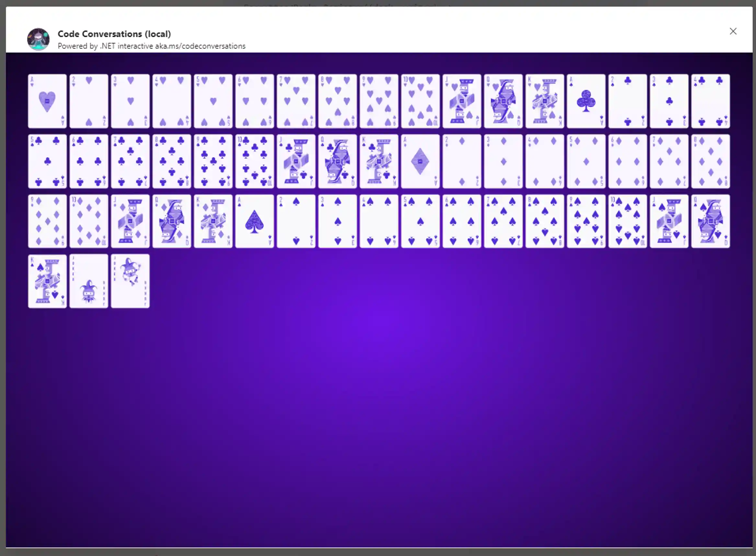Select the Jack of Spades card
The width and height of the screenshot is (756, 556).
(x=669, y=221)
